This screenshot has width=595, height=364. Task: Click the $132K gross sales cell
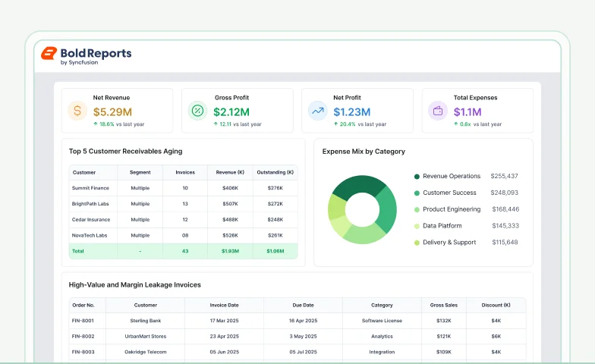click(443, 321)
